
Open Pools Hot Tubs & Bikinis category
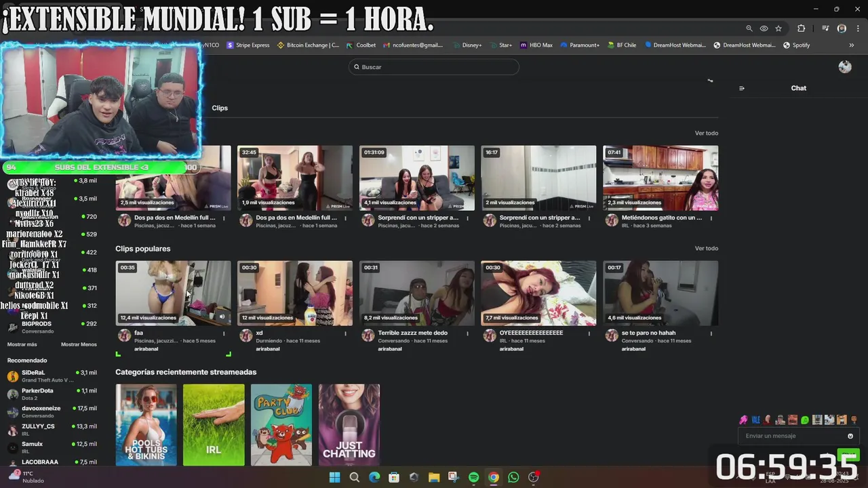pyautogui.click(x=146, y=425)
